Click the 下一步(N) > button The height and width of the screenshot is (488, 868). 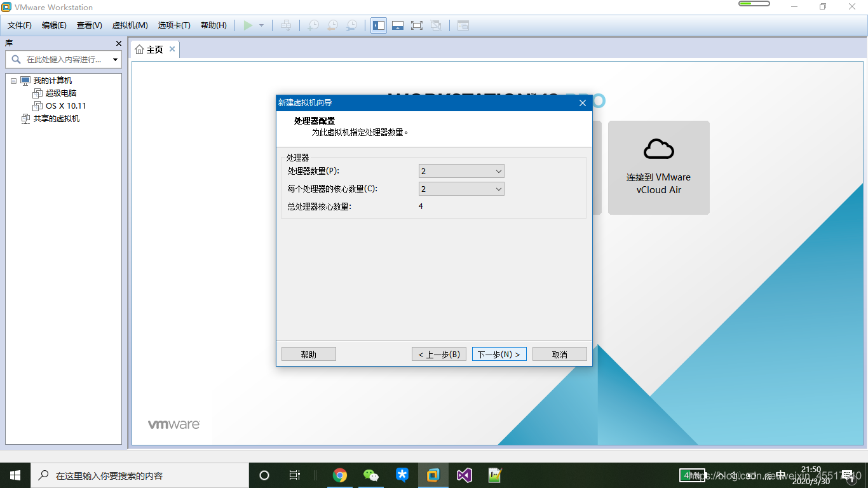(499, 355)
